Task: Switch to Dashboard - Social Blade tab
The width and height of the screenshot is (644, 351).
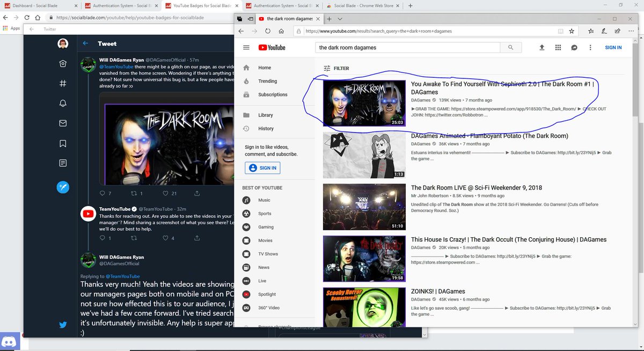Action: click(x=40, y=6)
